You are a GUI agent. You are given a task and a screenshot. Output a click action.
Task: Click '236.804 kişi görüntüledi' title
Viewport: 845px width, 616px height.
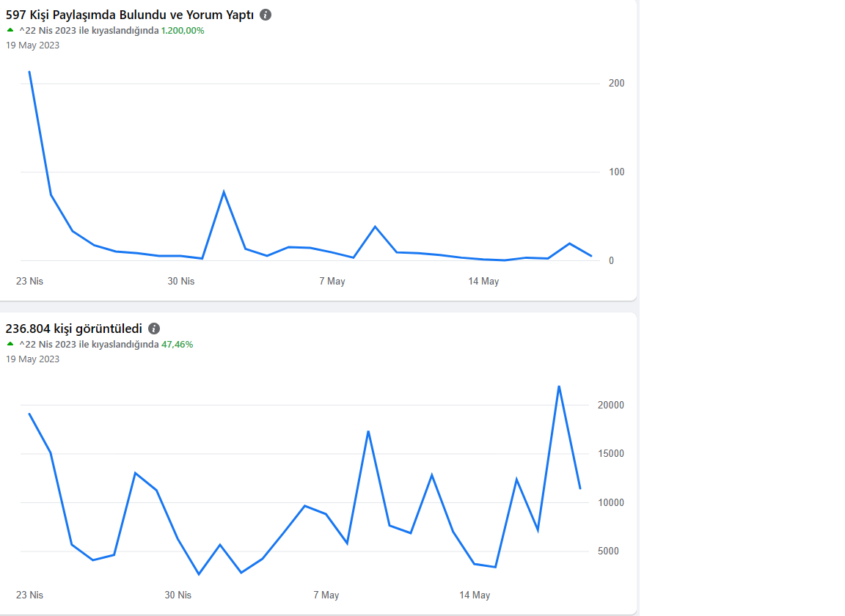pos(74,329)
